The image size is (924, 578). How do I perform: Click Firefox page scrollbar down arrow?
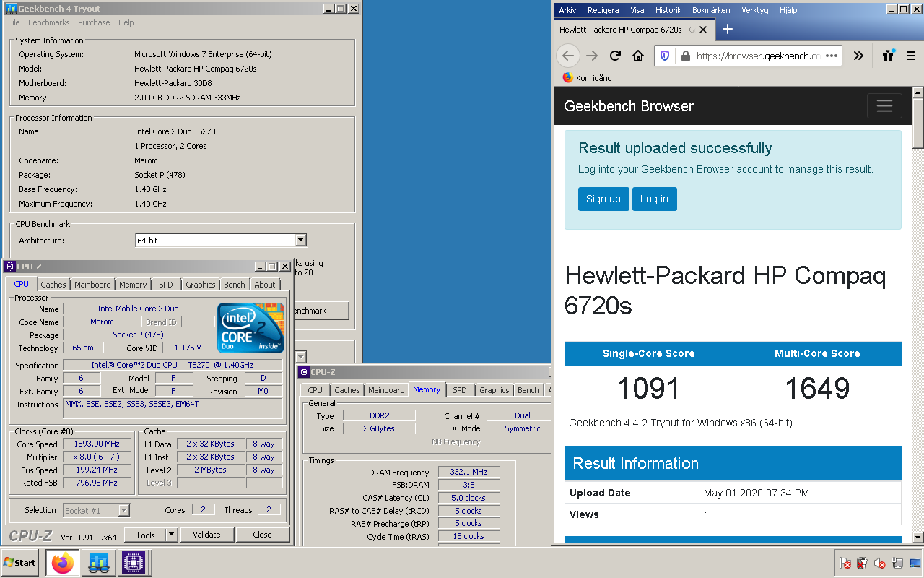click(x=918, y=538)
